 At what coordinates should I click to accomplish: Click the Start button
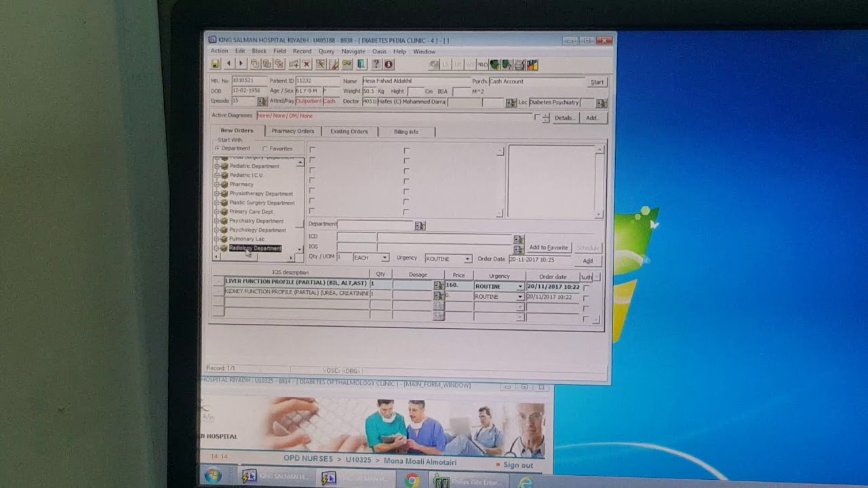click(597, 82)
